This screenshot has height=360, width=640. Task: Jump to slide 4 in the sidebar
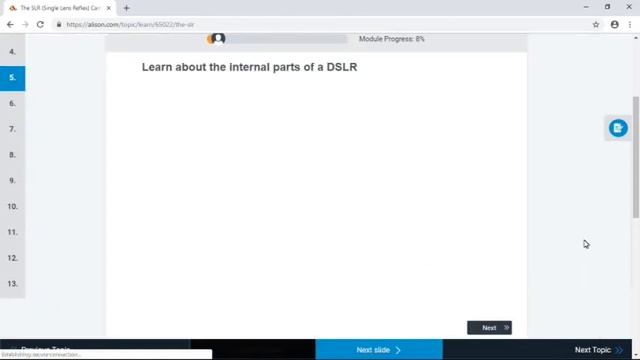tap(12, 52)
